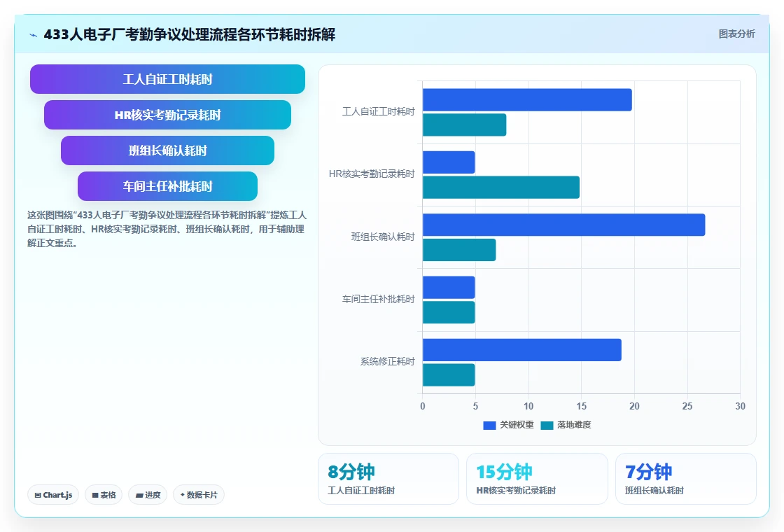Click 落地难度 legend label text

pos(574,425)
